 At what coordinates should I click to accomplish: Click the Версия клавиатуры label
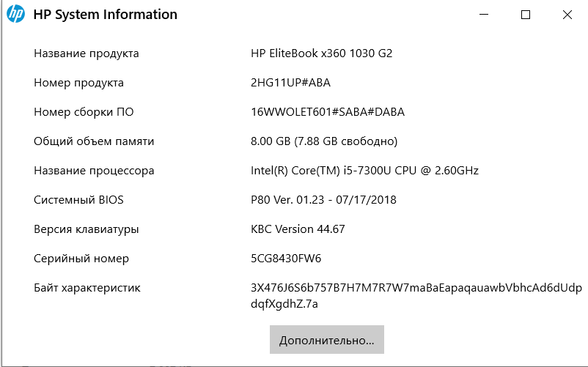pyautogui.click(x=87, y=229)
